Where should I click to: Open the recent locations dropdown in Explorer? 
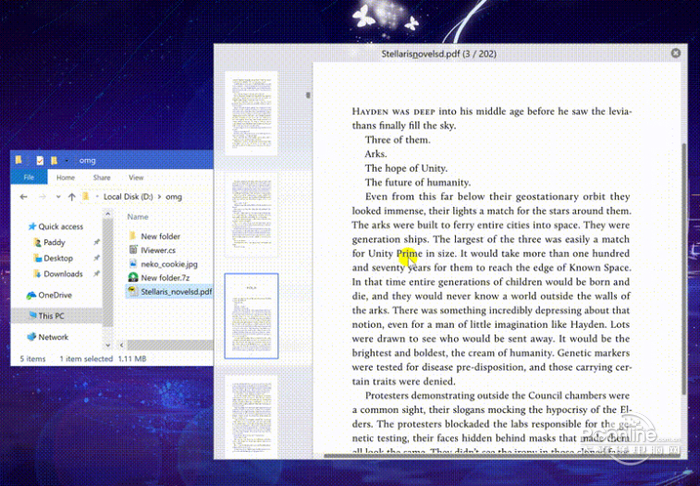point(58,197)
